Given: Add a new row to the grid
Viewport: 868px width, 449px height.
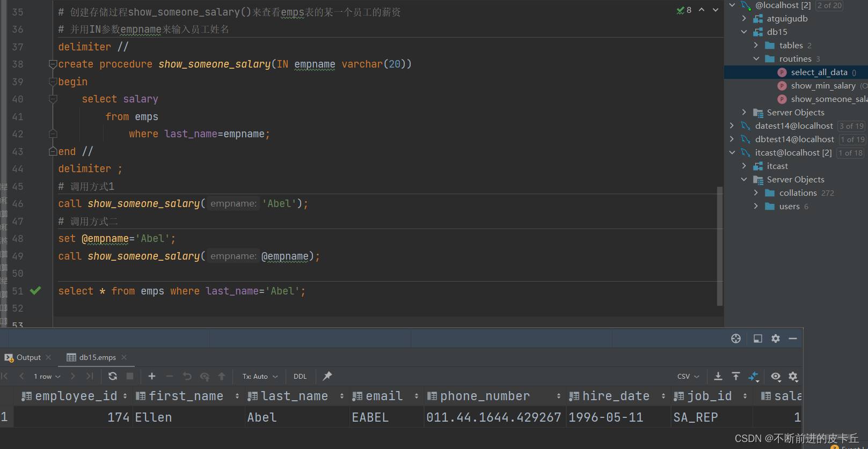Looking at the screenshot, I should (x=152, y=376).
